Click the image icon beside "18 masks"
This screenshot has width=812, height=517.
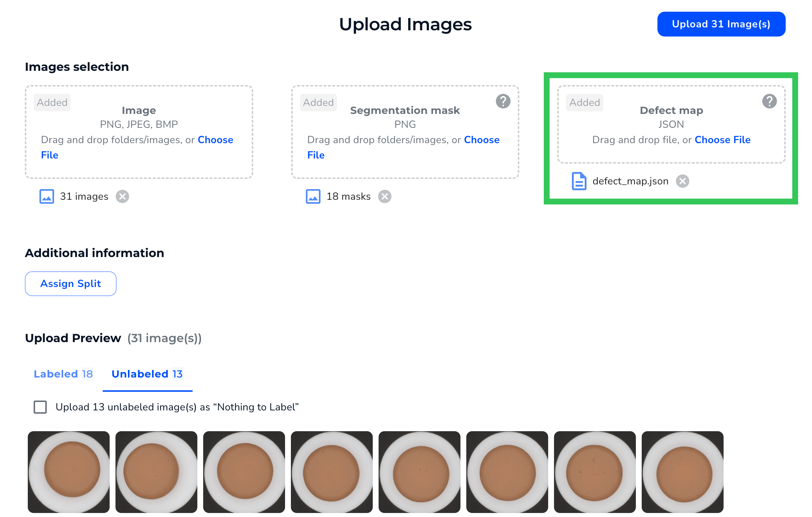tap(313, 196)
